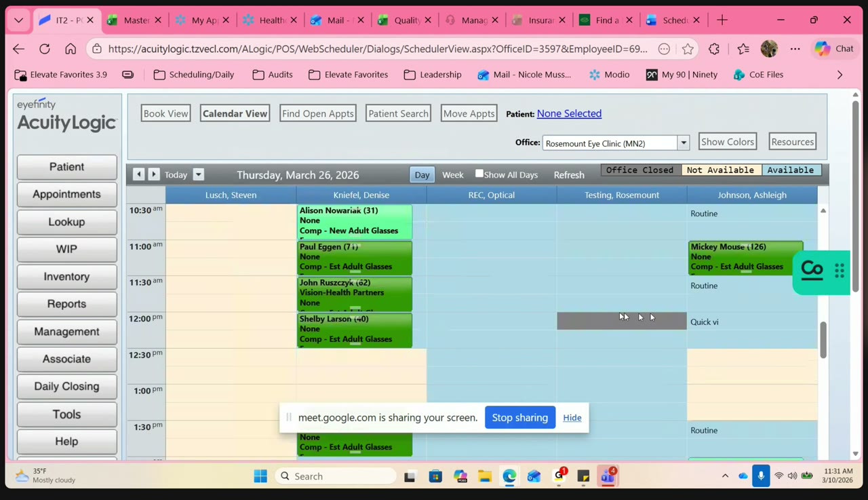Open Modio bookmark

click(610, 75)
